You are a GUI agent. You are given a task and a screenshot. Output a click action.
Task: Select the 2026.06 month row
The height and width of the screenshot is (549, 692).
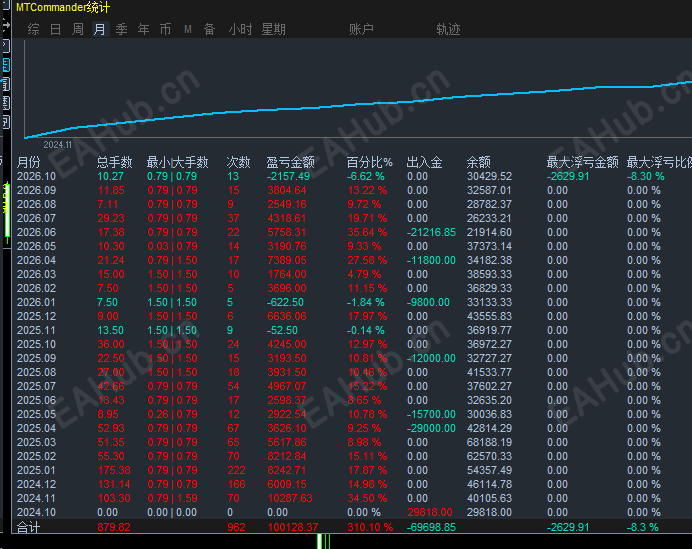(x=352, y=232)
